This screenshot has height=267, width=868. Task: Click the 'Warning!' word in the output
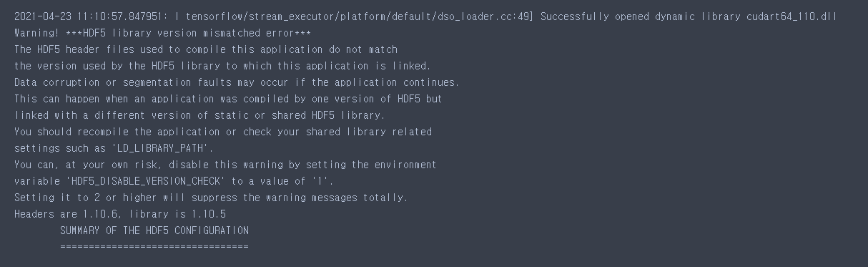(x=35, y=33)
